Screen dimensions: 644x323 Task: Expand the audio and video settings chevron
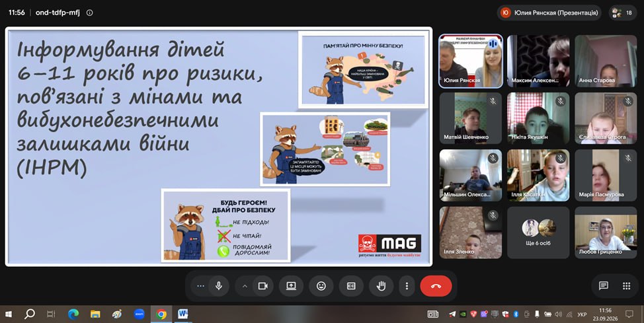pos(245,286)
